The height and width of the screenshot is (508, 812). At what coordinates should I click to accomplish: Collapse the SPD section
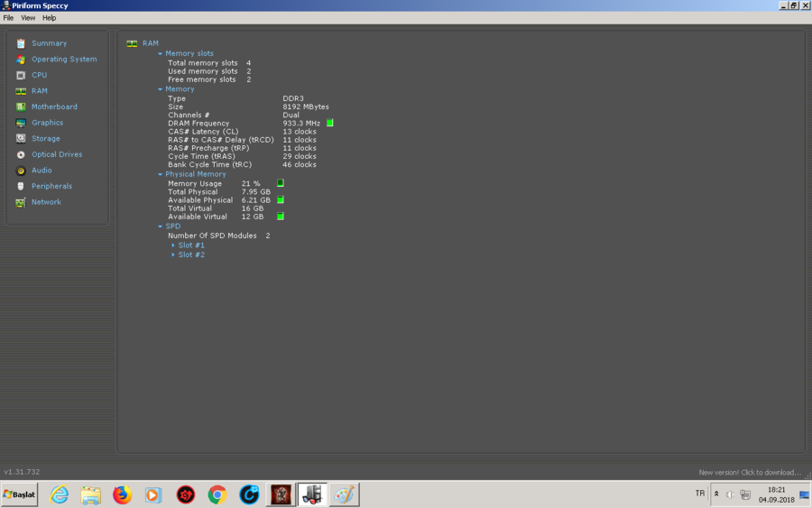[x=160, y=226]
